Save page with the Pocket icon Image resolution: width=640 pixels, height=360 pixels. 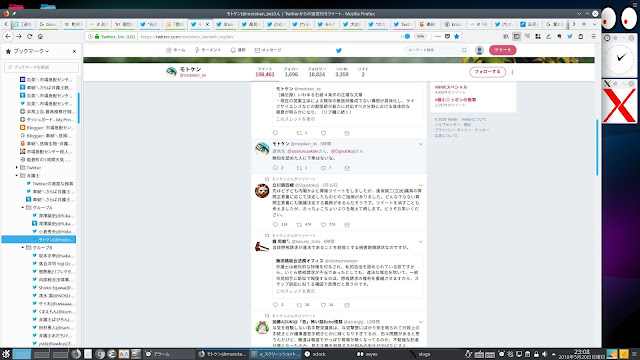click(x=447, y=36)
